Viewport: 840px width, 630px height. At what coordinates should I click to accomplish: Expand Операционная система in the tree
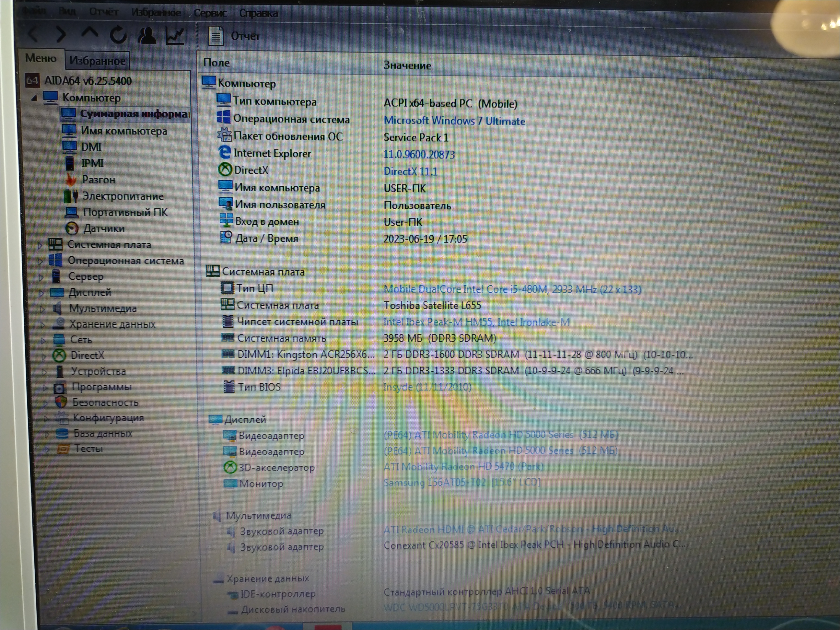pos(41,261)
